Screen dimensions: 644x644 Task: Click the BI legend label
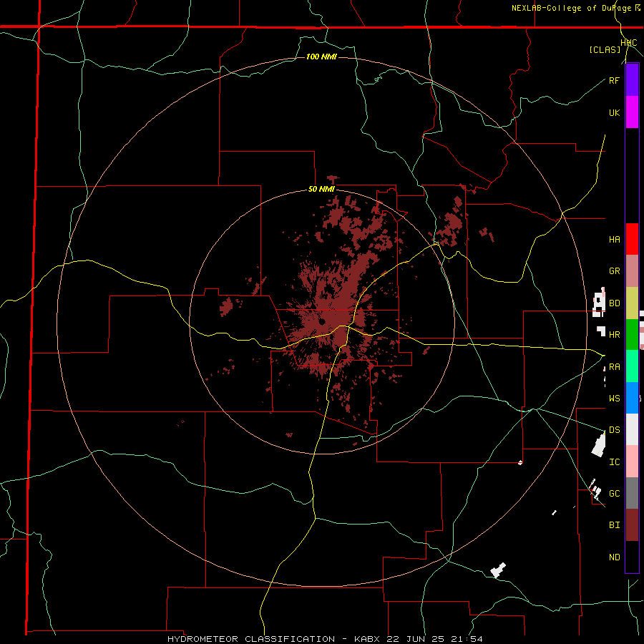tap(614, 525)
